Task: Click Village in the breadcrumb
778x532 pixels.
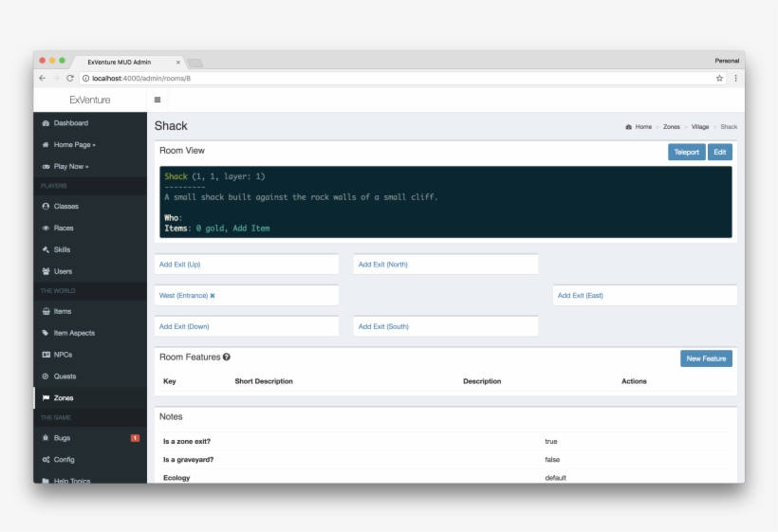Action: click(x=700, y=127)
